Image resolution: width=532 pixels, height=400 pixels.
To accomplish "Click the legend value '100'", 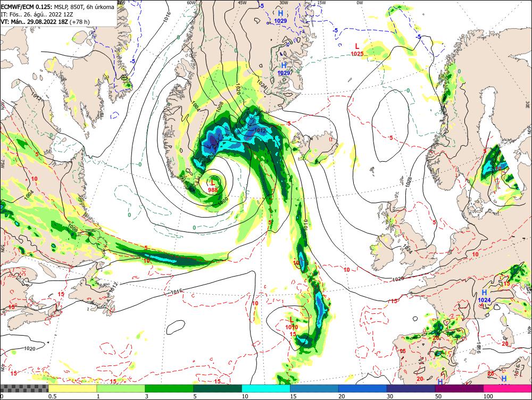I will coord(488,396).
